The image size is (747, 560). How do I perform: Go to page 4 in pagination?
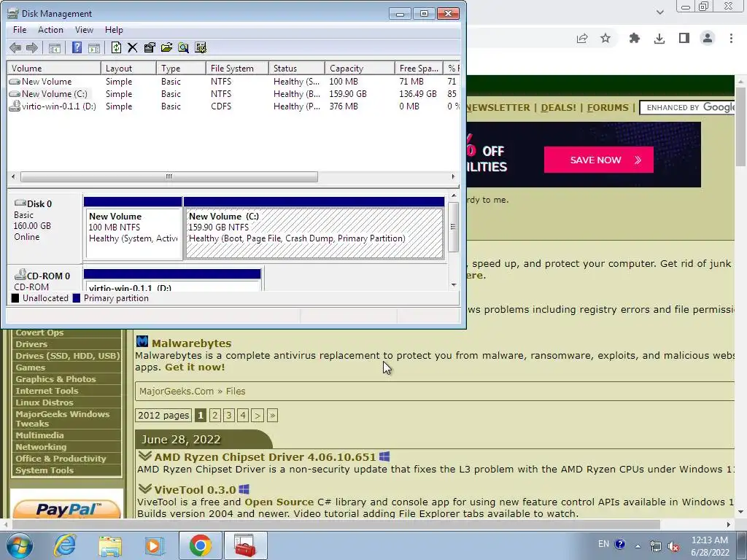[x=243, y=415]
